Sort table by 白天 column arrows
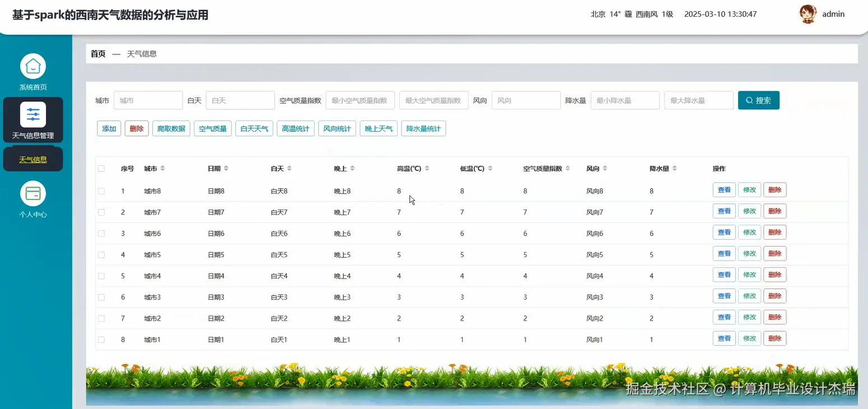 coord(289,169)
